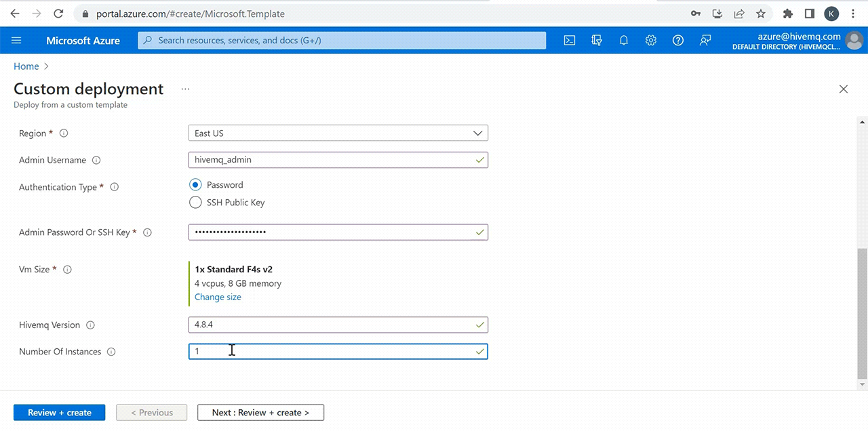Open the Region dropdown
The image size is (868, 431).
(338, 134)
